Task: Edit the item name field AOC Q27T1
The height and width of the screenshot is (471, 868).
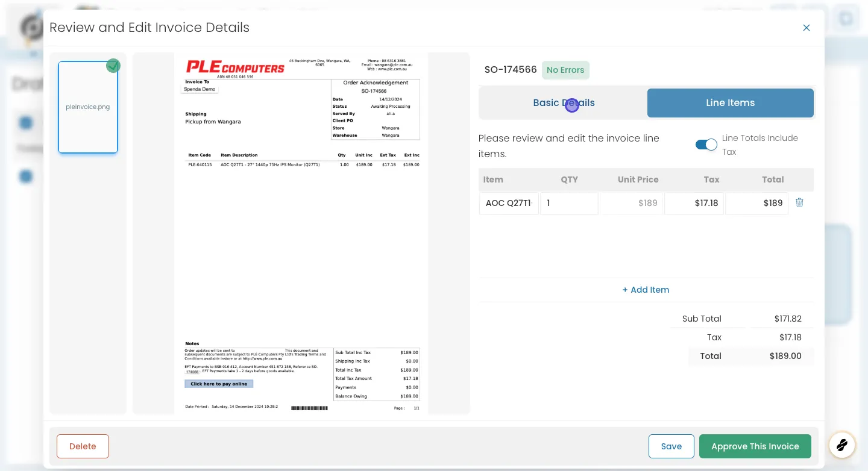Action: (x=509, y=203)
